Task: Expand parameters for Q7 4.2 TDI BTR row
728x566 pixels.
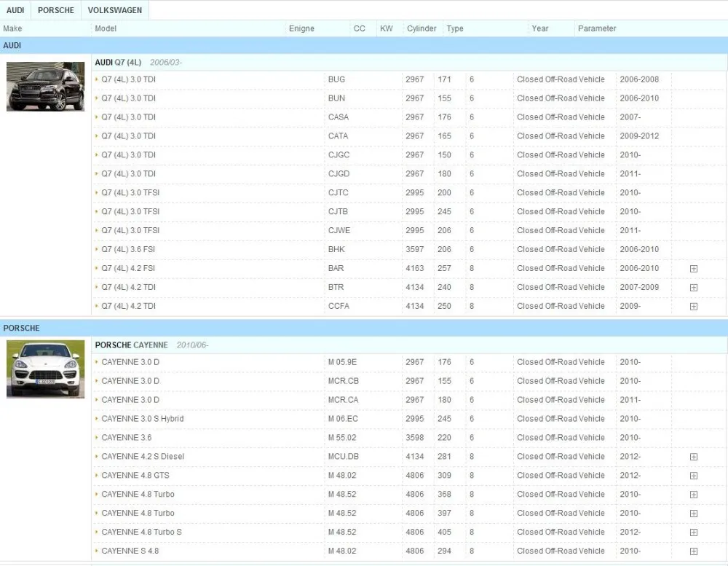Action: pyautogui.click(x=694, y=288)
